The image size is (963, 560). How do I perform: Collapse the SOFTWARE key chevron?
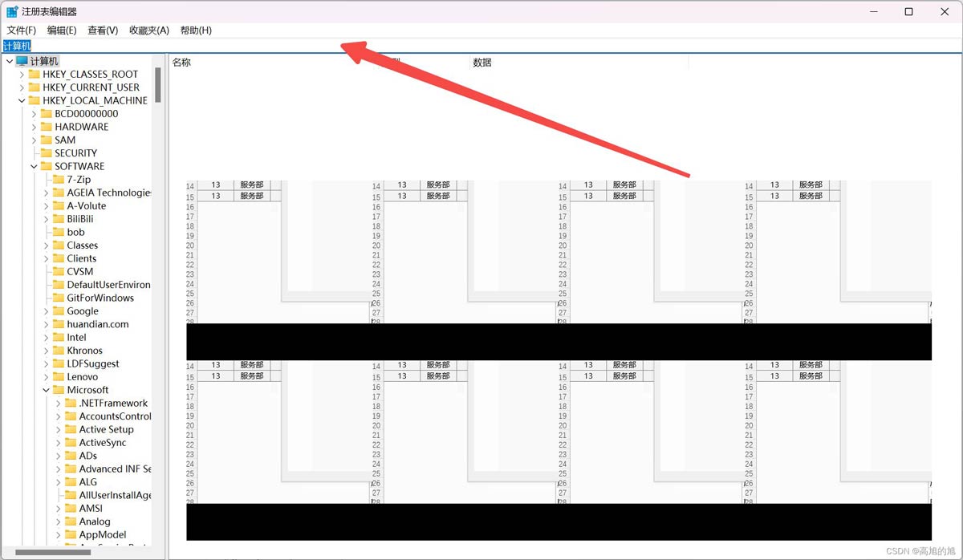[34, 167]
